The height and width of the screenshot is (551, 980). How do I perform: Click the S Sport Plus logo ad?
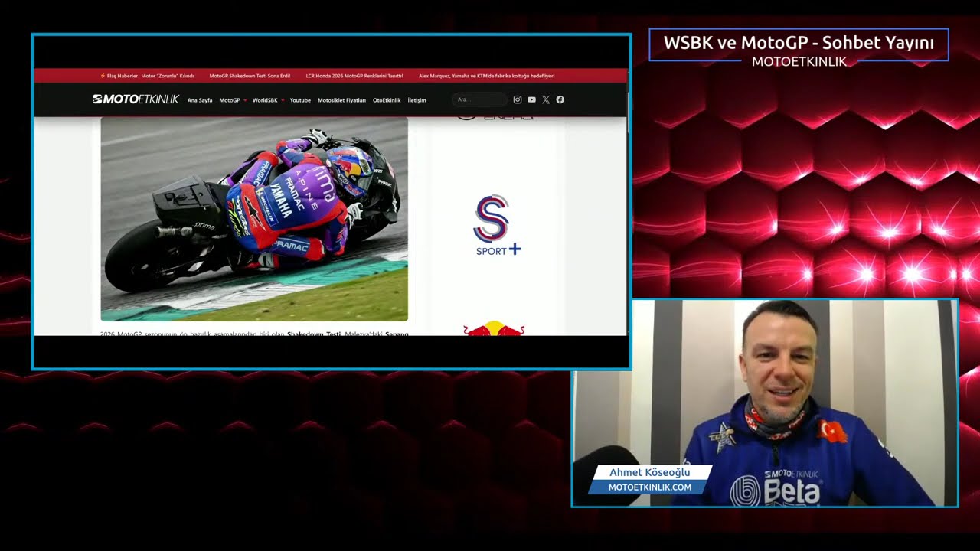(x=498, y=226)
